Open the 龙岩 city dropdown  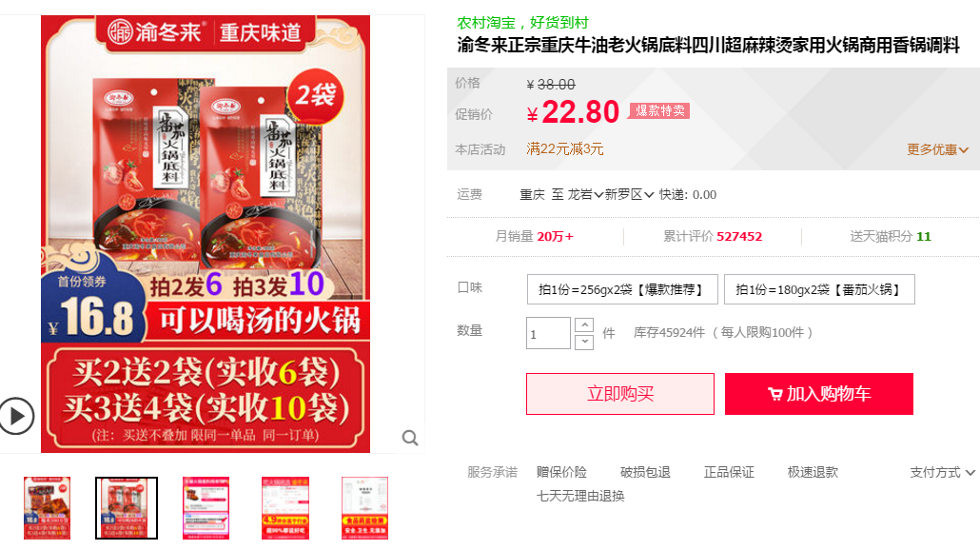pos(585,195)
